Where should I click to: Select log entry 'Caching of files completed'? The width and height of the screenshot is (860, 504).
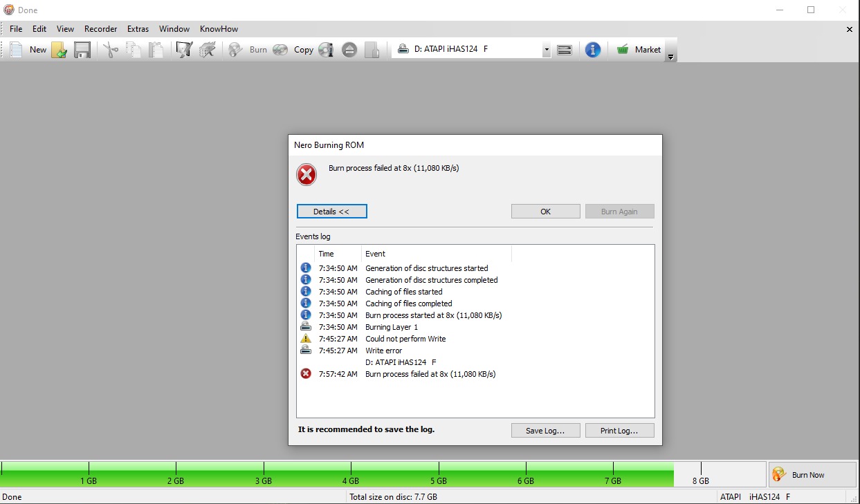(408, 304)
